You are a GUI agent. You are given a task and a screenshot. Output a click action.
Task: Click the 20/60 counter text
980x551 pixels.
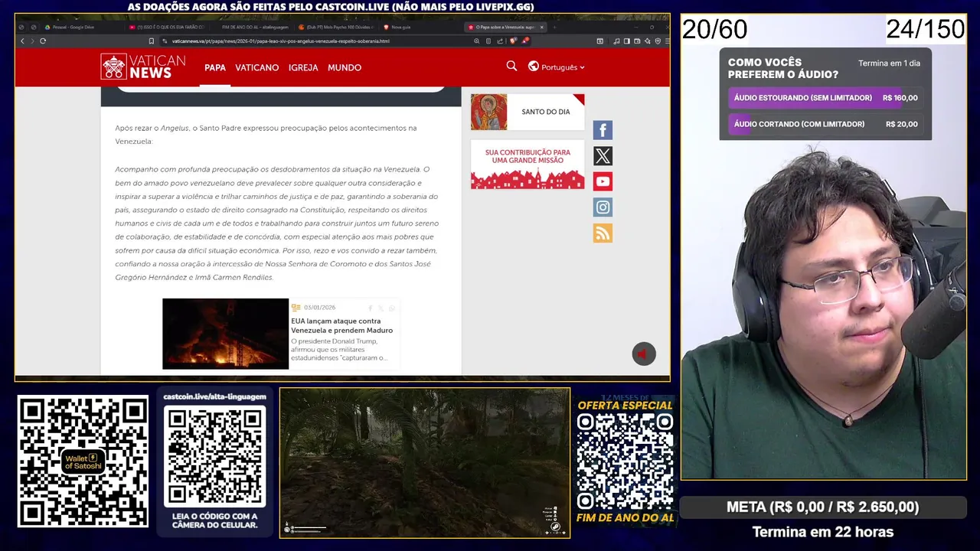714,29
